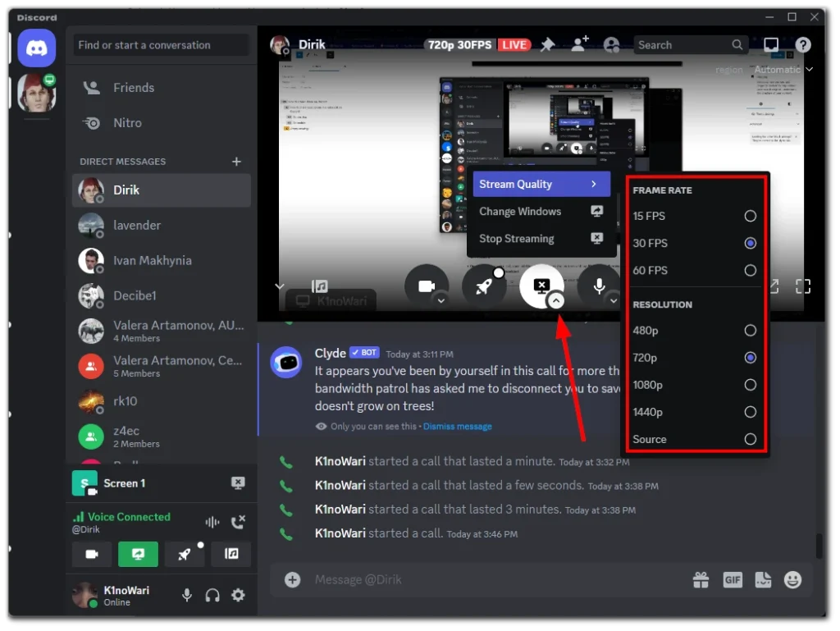Mute the microphone beside K1noWari
Screen dimensions: 840x631
[186, 595]
